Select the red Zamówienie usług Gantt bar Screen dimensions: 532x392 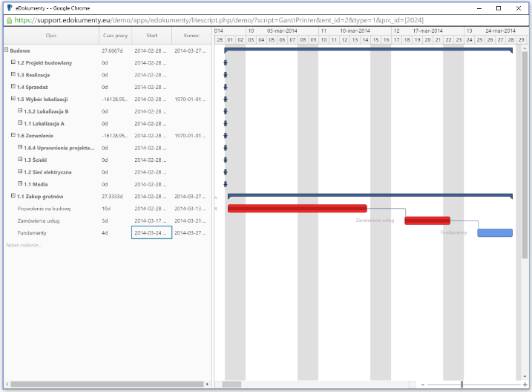[427, 220]
